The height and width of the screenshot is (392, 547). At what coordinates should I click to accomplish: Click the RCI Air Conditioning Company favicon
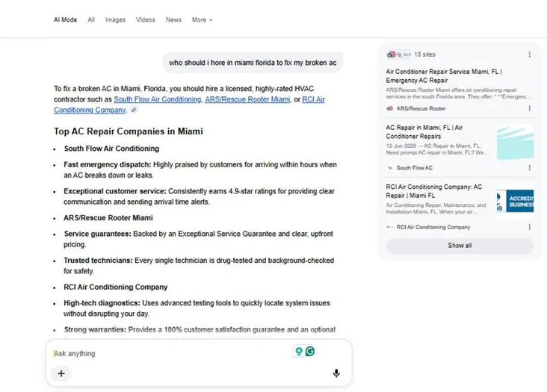click(389, 227)
